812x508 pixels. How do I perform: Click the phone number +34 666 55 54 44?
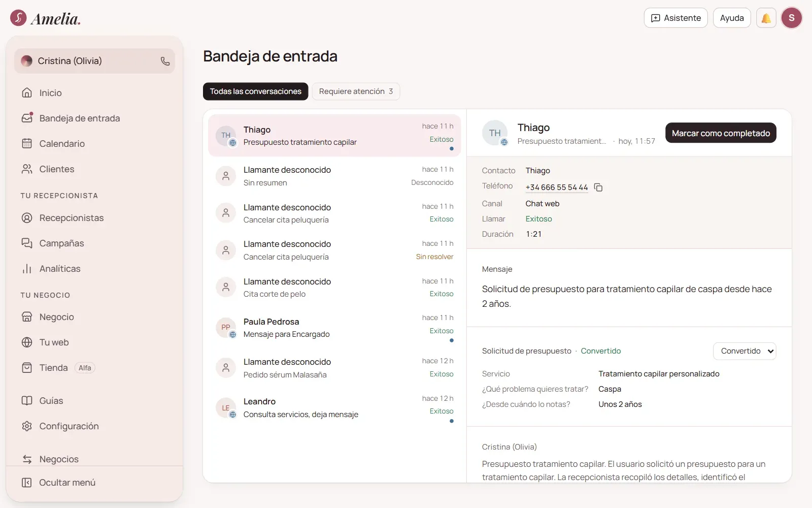pyautogui.click(x=556, y=187)
